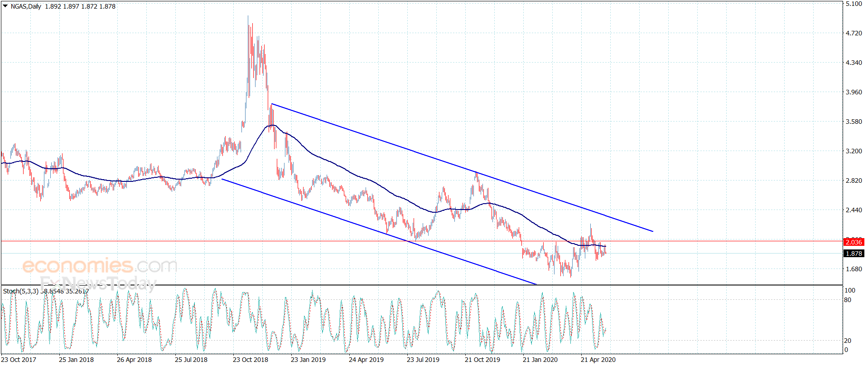Screen dimensions: 868x366
Task: Click the 3.580 price axis label
Action: pyautogui.click(x=854, y=122)
